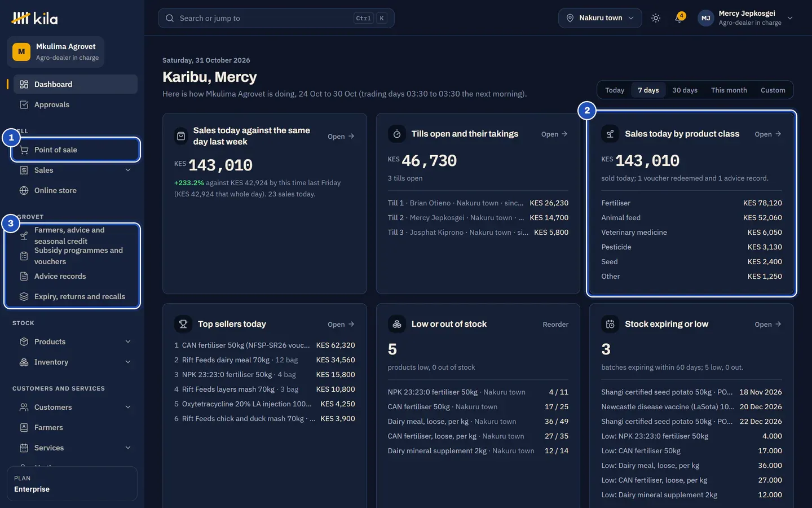Expand the Products sidebar submenu

pos(128,341)
